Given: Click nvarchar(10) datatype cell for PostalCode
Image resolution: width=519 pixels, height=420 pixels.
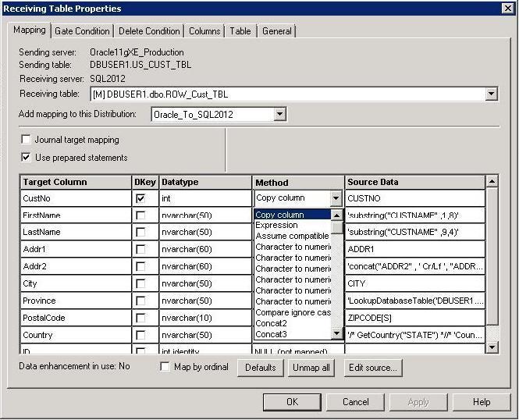Looking at the screenshot, I should coord(205,318).
